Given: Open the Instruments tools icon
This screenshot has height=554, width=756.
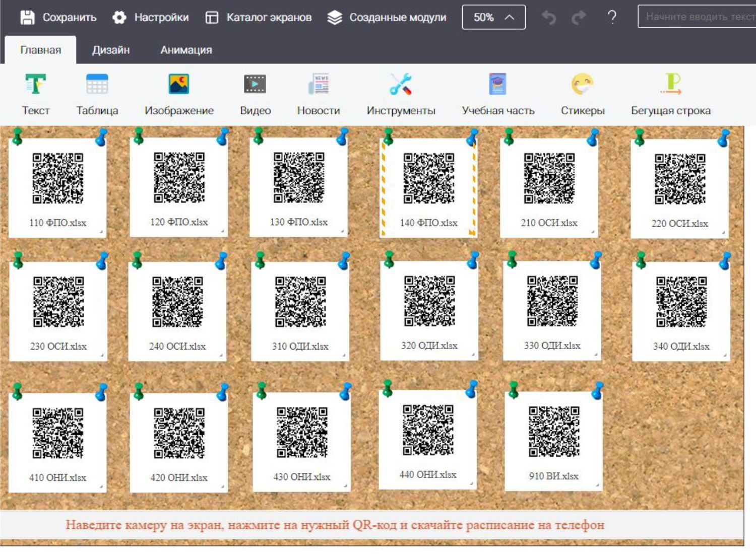Looking at the screenshot, I should 401,84.
